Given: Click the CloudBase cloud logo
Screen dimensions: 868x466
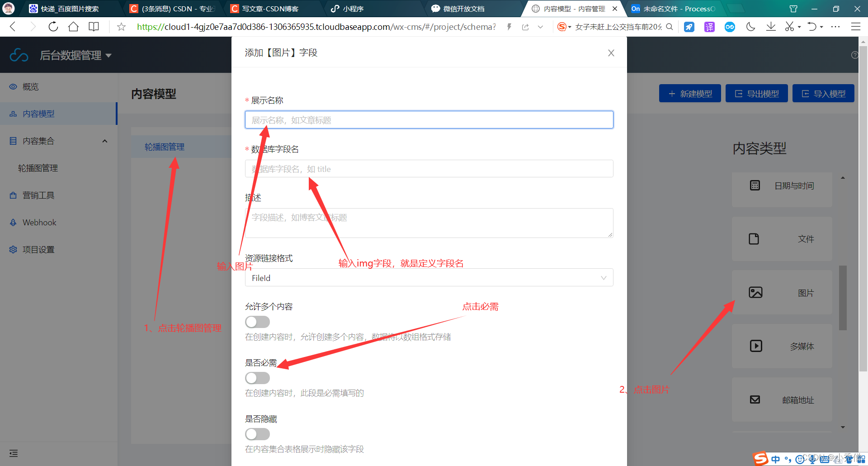Looking at the screenshot, I should (x=19, y=55).
